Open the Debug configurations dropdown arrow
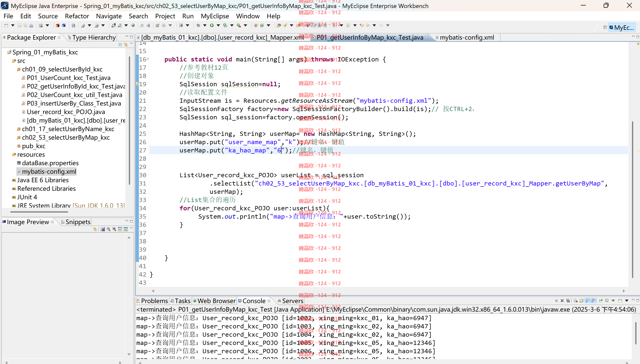This screenshot has width=640, height=364. [205, 25]
